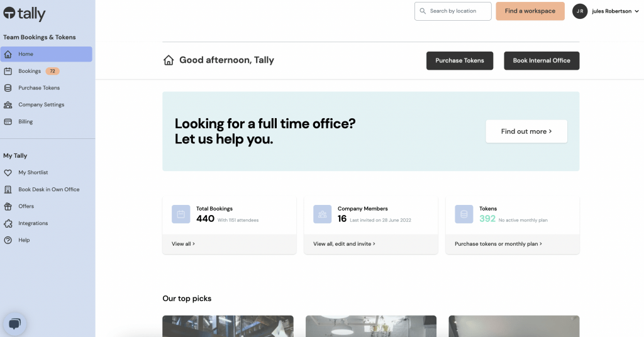Click the Company Members people tile icon

[323, 214]
